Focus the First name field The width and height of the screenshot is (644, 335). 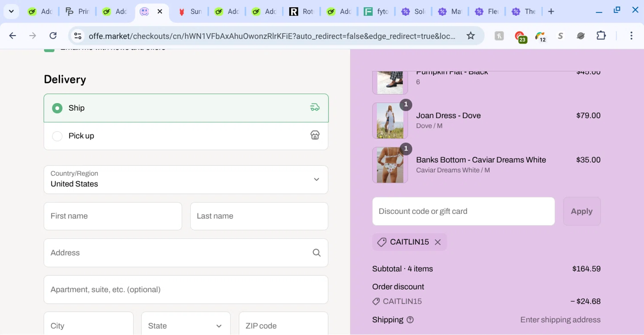[x=113, y=216]
